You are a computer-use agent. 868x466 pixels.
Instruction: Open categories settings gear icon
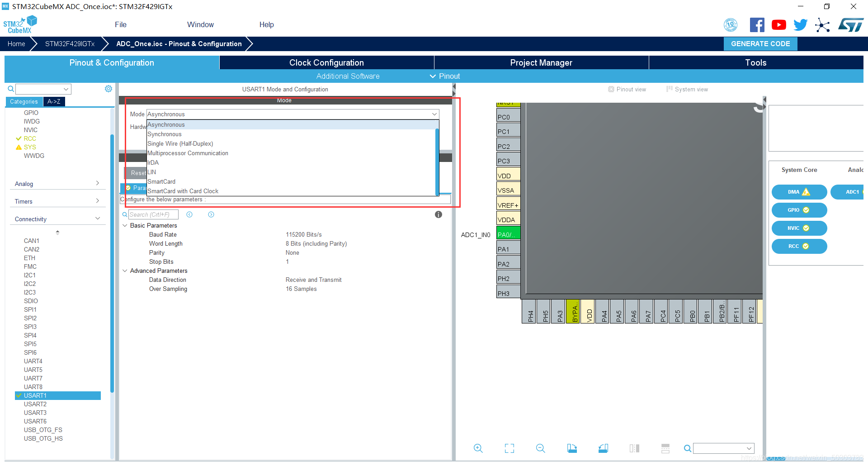[108, 89]
